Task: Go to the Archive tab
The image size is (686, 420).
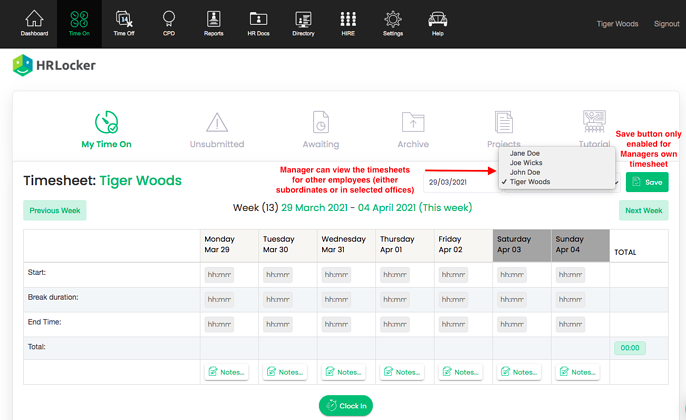Action: [x=413, y=130]
